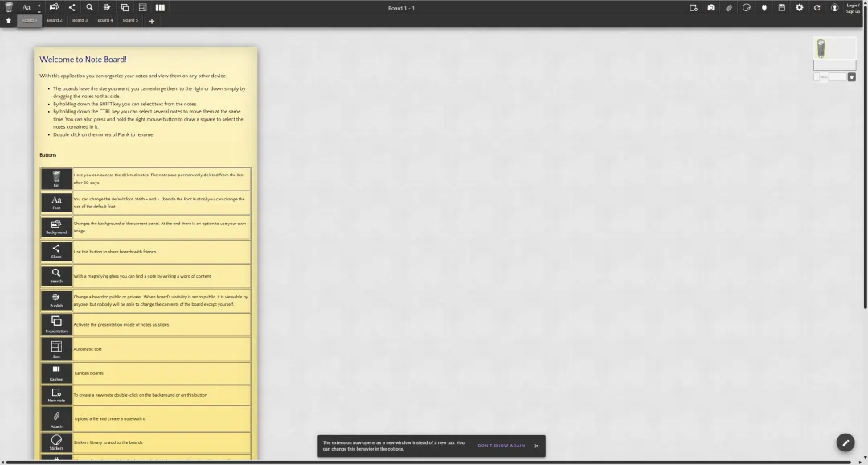868x465 pixels.
Task: Click the user profile avatar icon
Action: pos(834,8)
